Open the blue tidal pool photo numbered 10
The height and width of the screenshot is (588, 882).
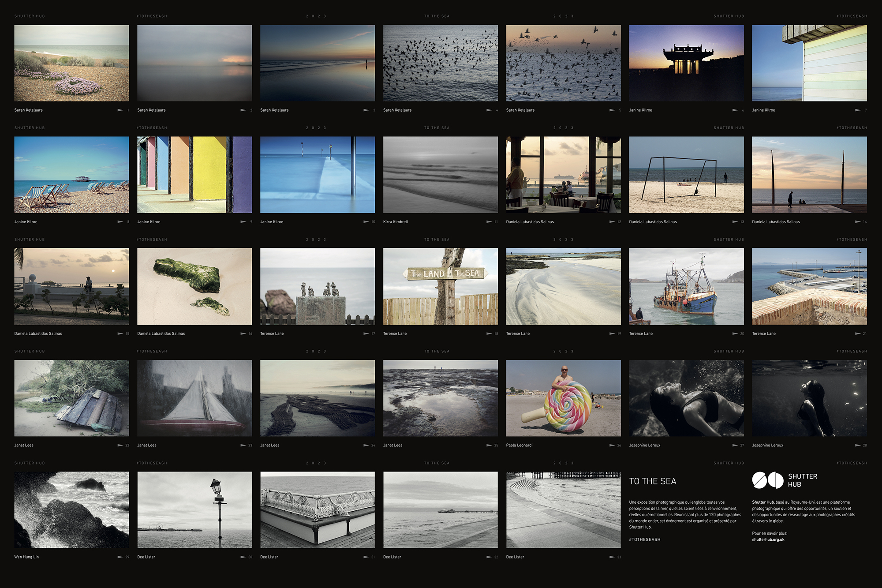pyautogui.click(x=318, y=175)
